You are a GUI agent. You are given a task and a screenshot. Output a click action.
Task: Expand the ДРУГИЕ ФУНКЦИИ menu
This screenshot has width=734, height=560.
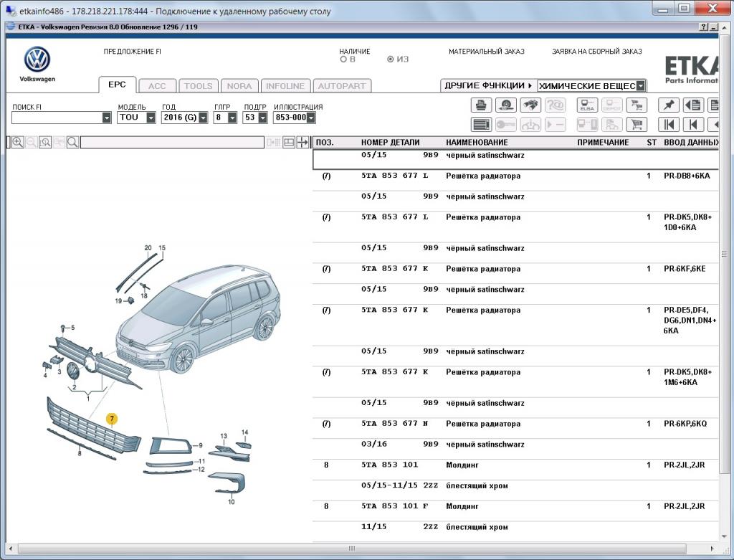tap(488, 86)
